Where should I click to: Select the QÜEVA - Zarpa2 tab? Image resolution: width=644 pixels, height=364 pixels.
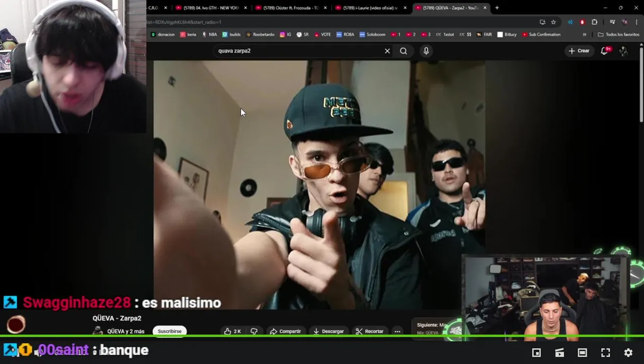(x=451, y=8)
